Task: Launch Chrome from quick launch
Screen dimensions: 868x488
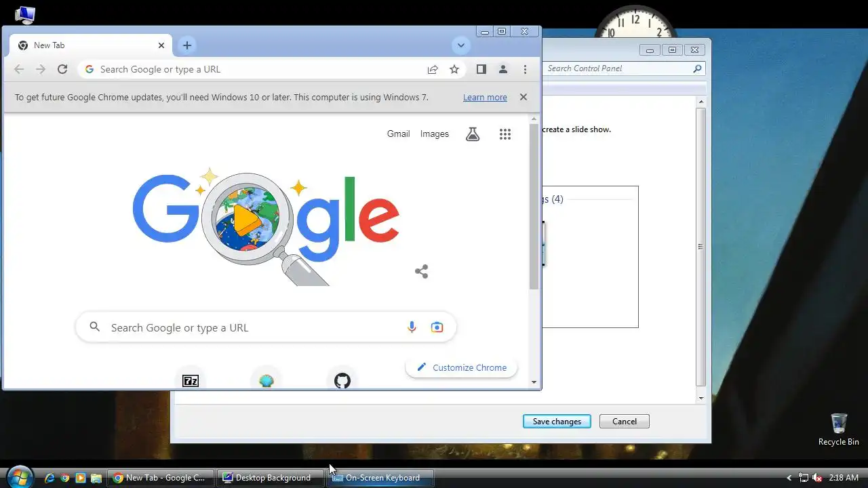Action: [x=65, y=478]
